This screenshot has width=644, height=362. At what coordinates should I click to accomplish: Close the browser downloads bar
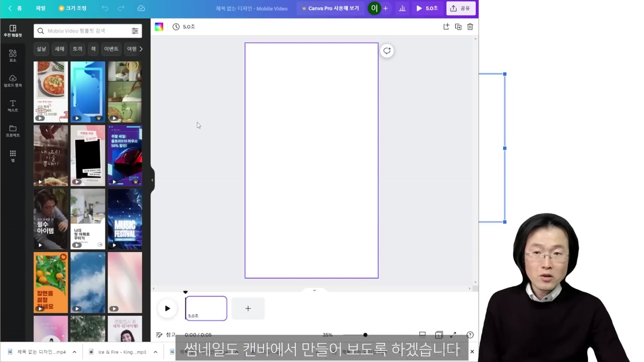(x=472, y=352)
